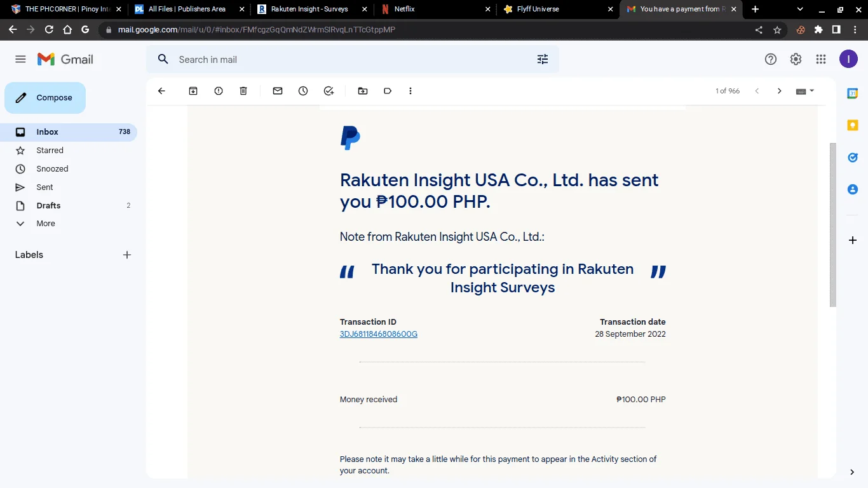Open transaction ID 3DJ68118468086006 link
The width and height of the screenshot is (868, 488).
click(x=379, y=334)
